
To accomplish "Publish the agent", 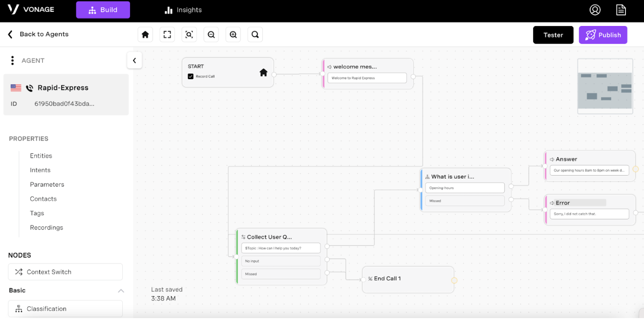I will coord(603,35).
